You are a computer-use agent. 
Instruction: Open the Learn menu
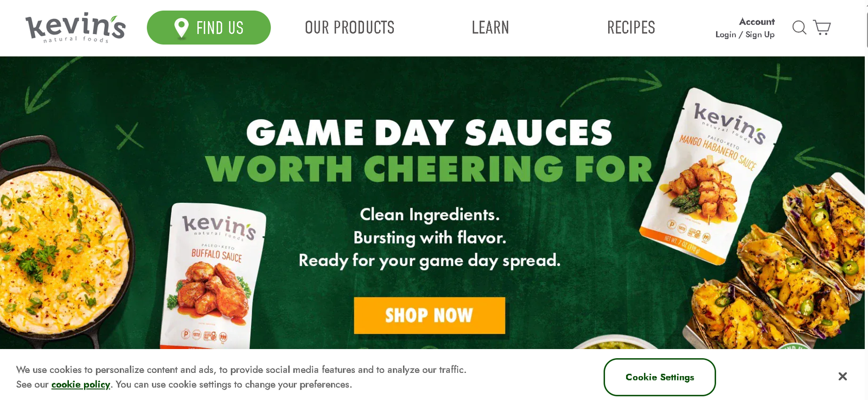[x=490, y=28]
